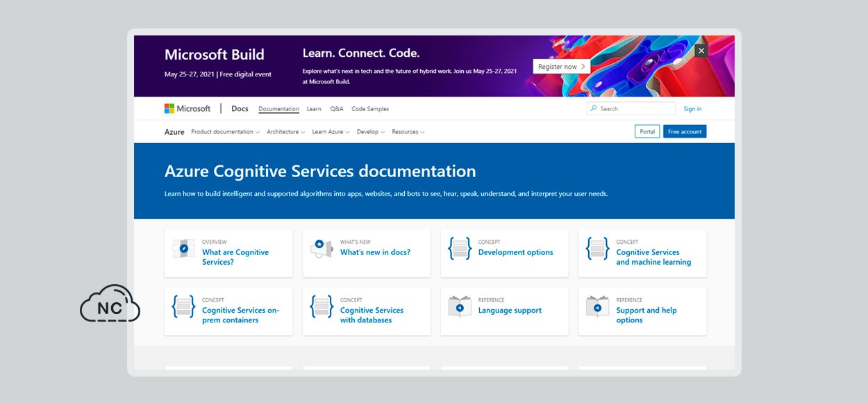The image size is (868, 403).
Task: Close the Microsoft Build banner
Action: click(701, 51)
